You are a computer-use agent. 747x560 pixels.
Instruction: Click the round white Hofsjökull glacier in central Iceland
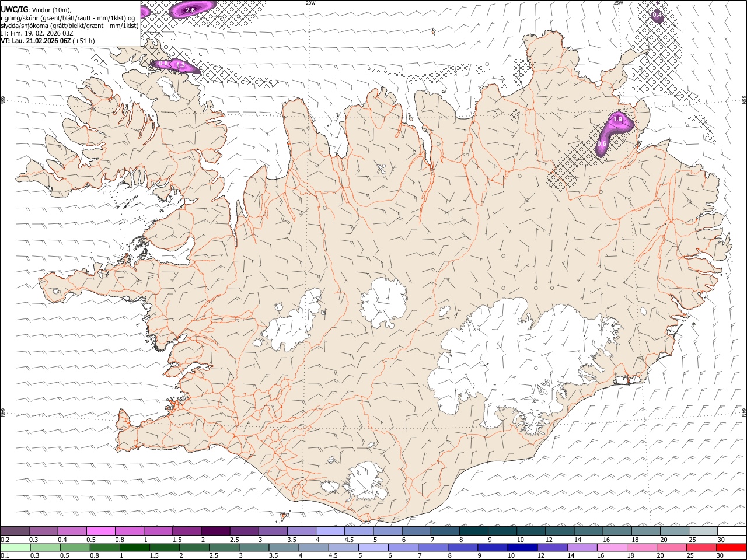[x=383, y=302]
